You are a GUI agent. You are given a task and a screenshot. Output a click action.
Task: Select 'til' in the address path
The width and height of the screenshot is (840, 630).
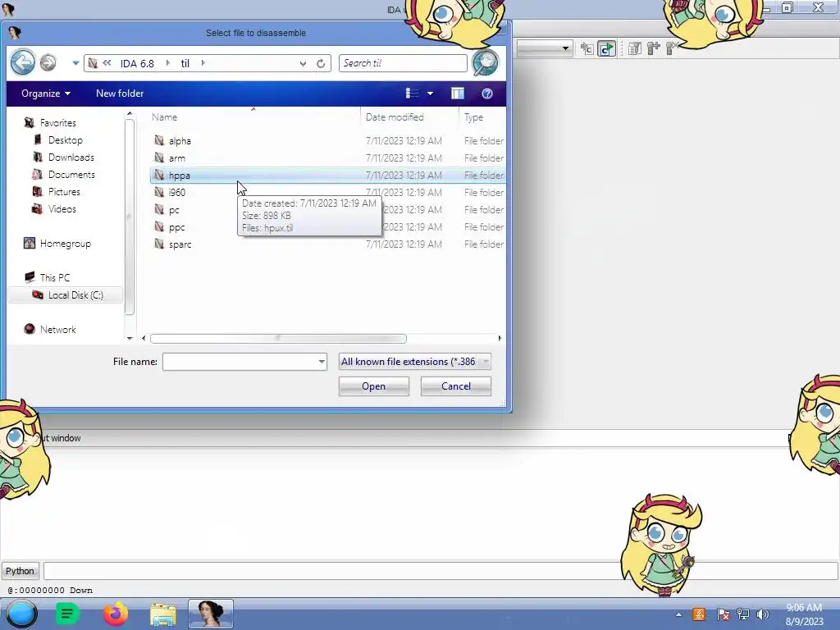click(x=185, y=63)
